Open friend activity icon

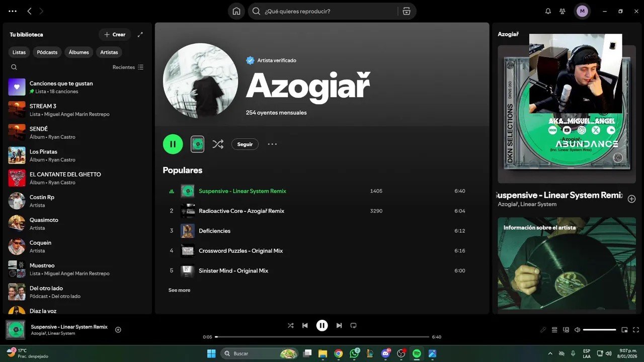click(x=562, y=11)
